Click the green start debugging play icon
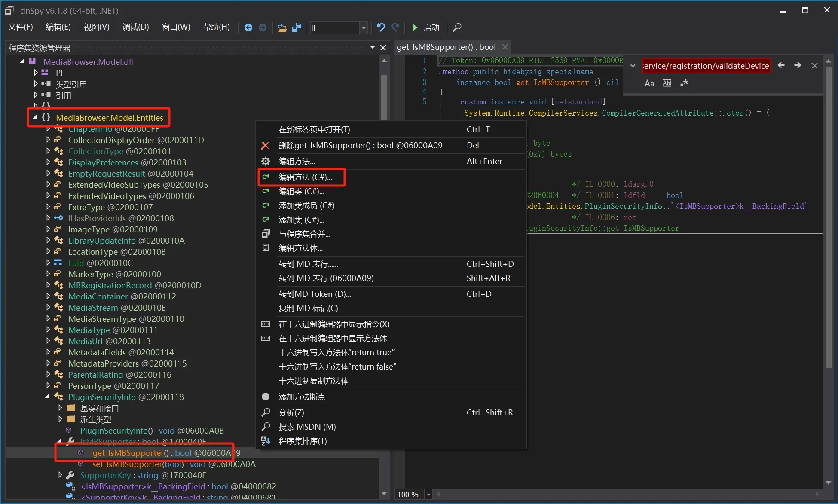 [x=415, y=27]
